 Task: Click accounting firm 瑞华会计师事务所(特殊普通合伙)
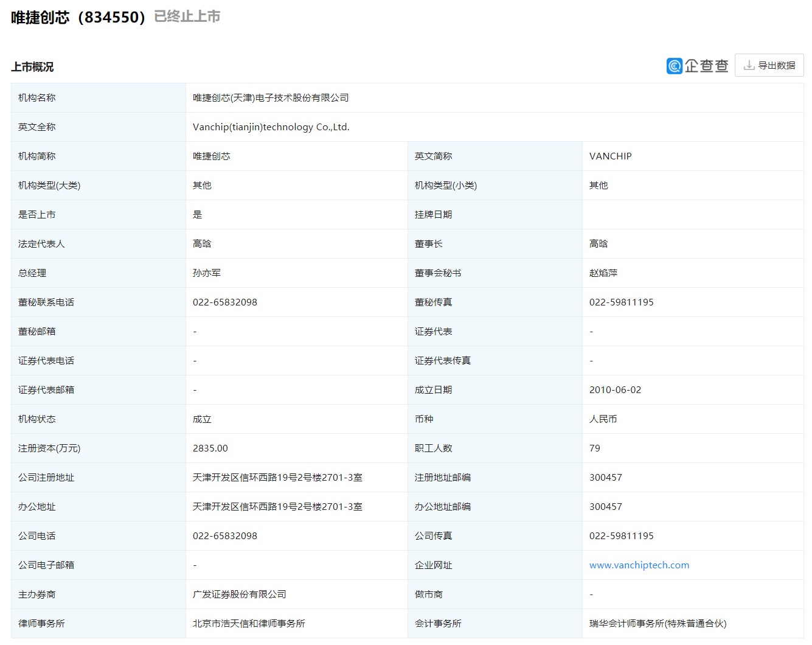click(x=658, y=624)
